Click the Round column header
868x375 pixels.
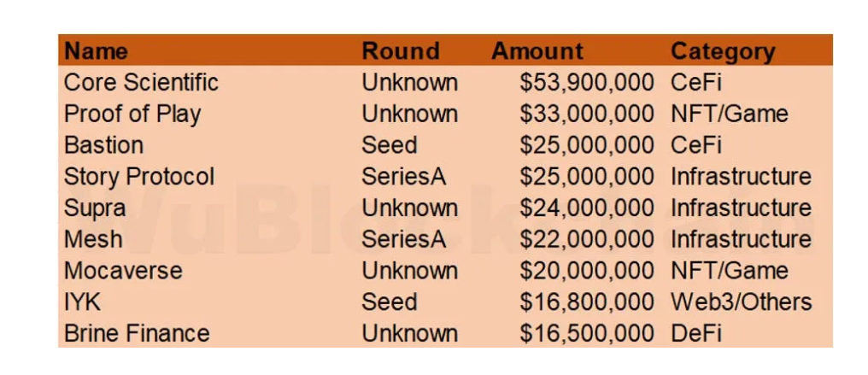pos(400,51)
